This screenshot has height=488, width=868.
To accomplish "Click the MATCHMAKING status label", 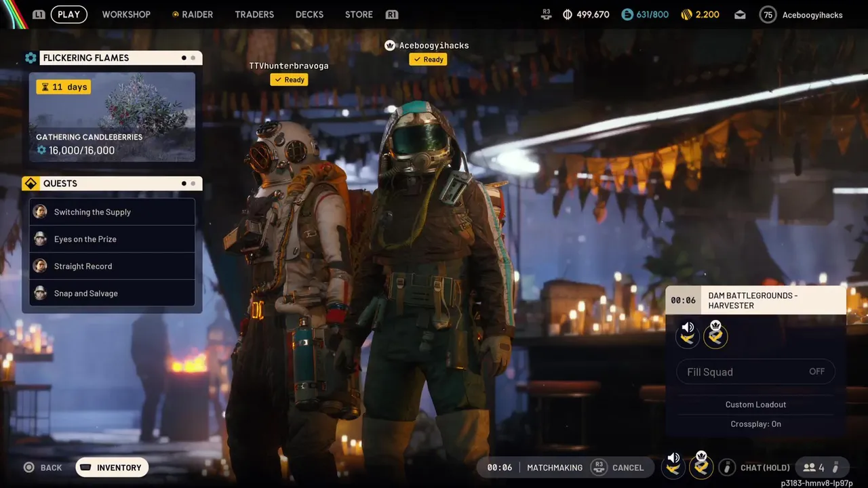I will point(555,468).
